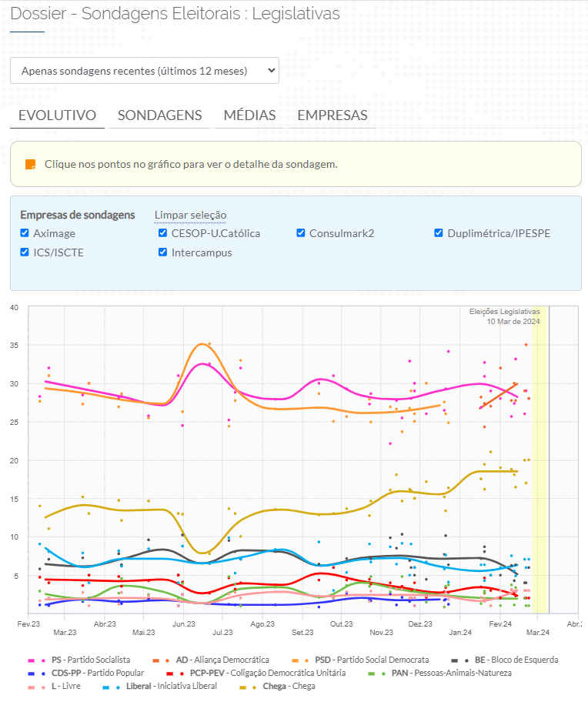Click the EVOLUTIVO tab
Image resolution: width=588 pixels, height=702 pixels.
[57, 115]
